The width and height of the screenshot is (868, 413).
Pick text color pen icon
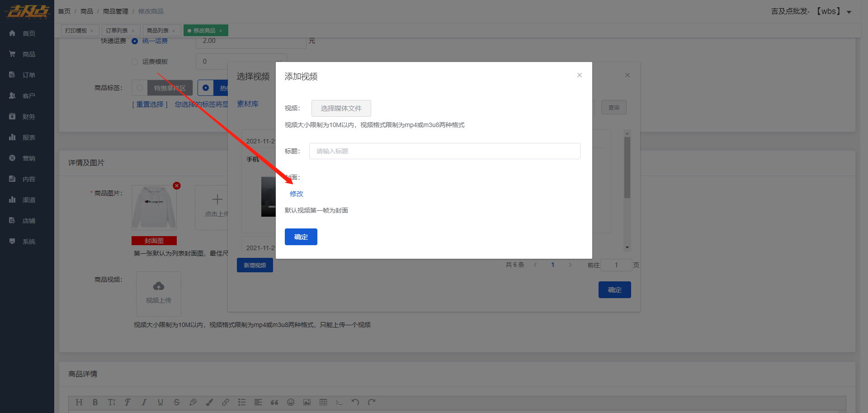tap(193, 402)
